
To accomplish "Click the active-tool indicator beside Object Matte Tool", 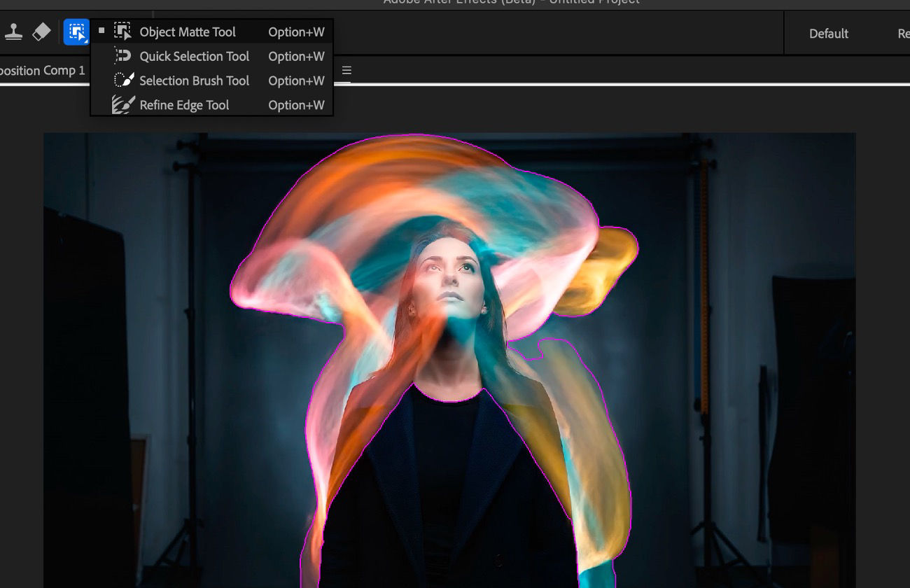I will (101, 31).
